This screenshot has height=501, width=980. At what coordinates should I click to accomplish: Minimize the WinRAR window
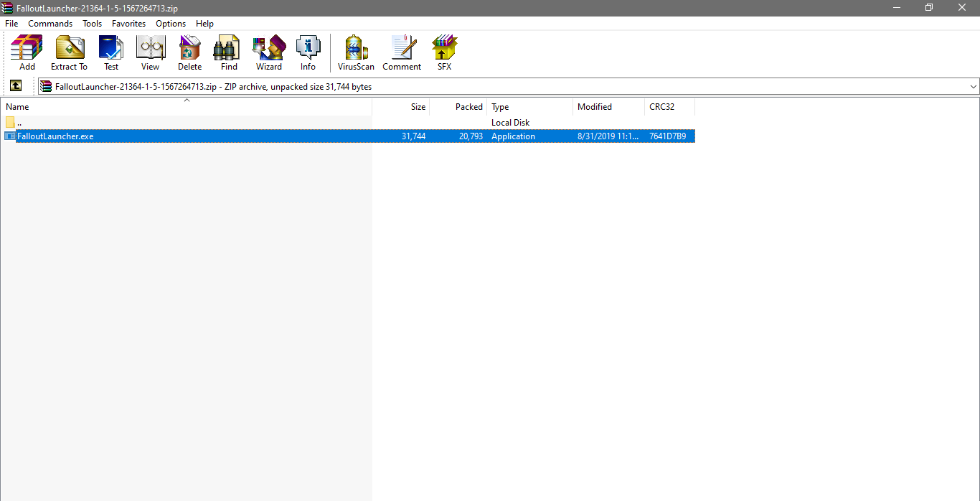[x=897, y=8]
